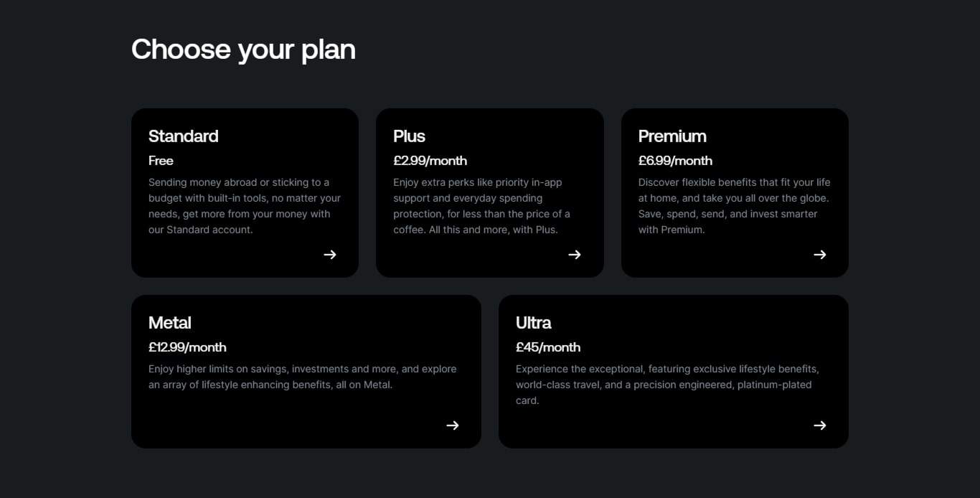
Task: Click the £12.99/month price
Action: coord(187,347)
